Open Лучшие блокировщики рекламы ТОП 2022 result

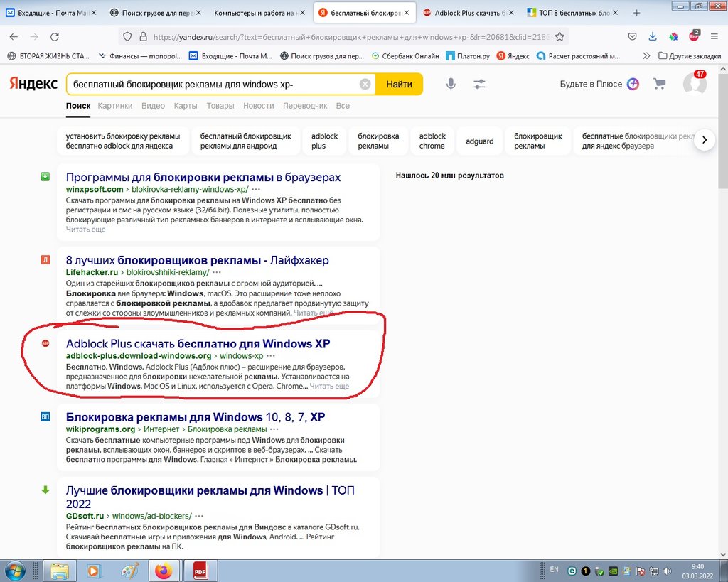coord(210,497)
